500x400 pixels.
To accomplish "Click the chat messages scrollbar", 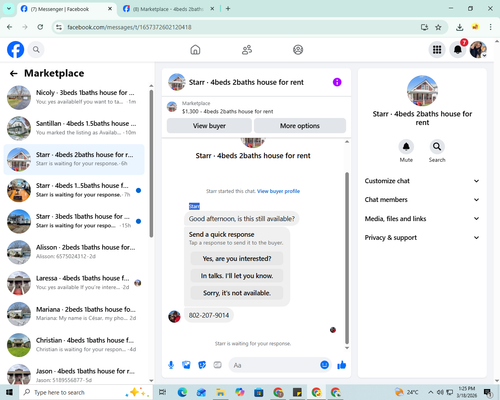I will [x=347, y=258].
